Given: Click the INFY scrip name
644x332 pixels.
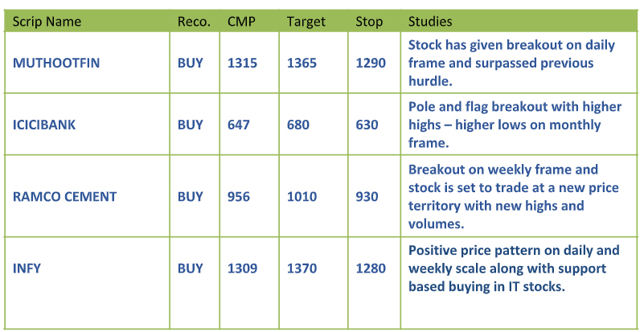Looking at the screenshot, I should click(x=27, y=268).
